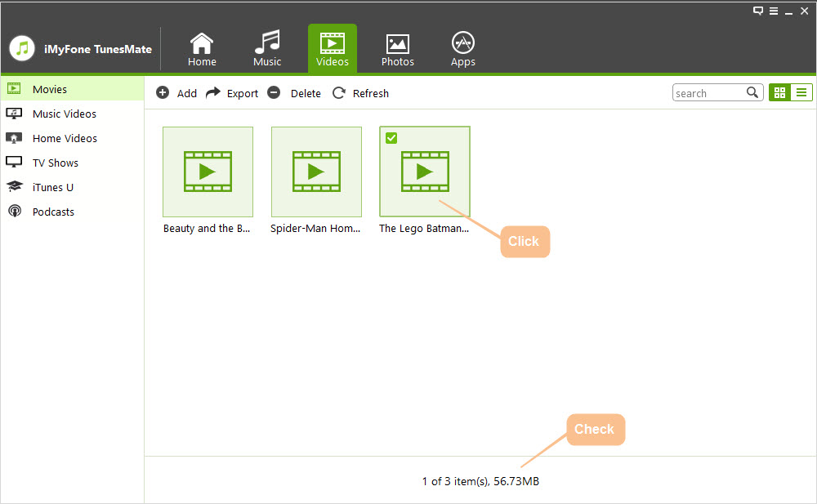Click the Add button label
The height and width of the screenshot is (504, 817).
(186, 93)
